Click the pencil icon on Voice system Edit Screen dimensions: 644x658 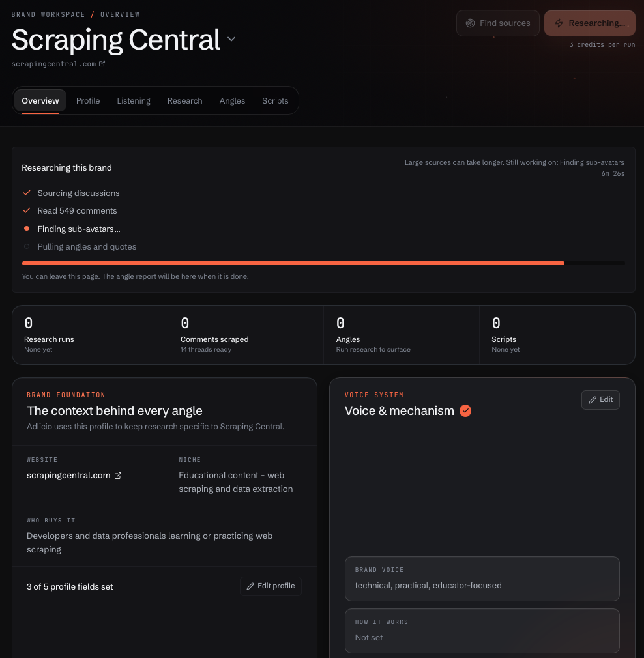pos(593,400)
